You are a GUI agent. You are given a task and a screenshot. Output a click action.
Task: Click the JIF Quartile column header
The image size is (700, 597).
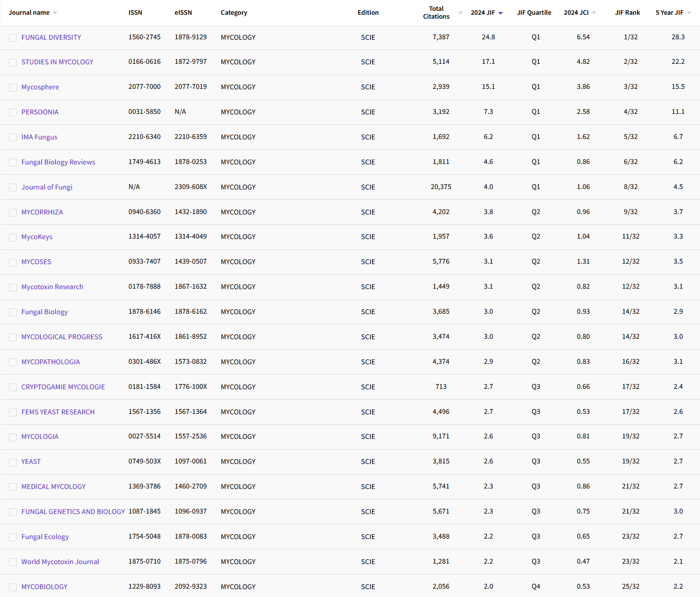tap(534, 13)
